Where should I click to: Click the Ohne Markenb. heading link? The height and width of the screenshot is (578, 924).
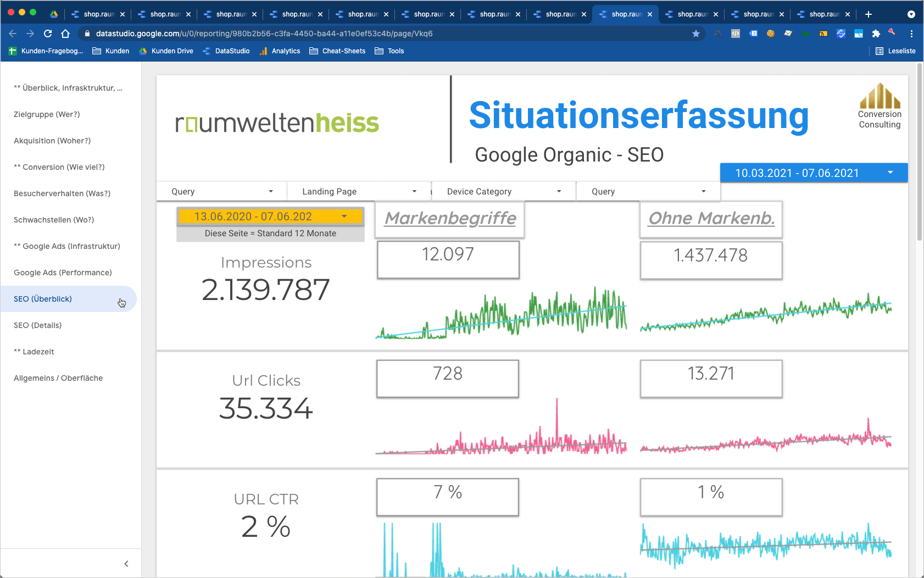[x=711, y=219]
